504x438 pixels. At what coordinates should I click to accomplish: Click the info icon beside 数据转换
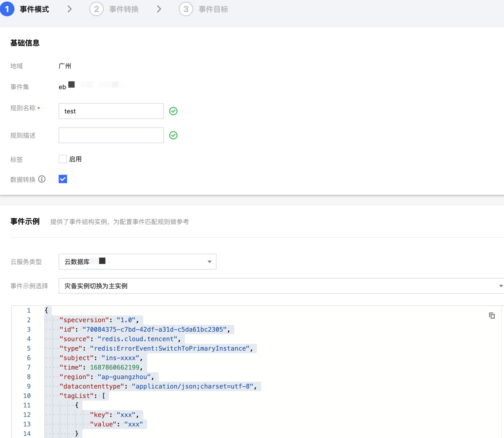(42, 179)
